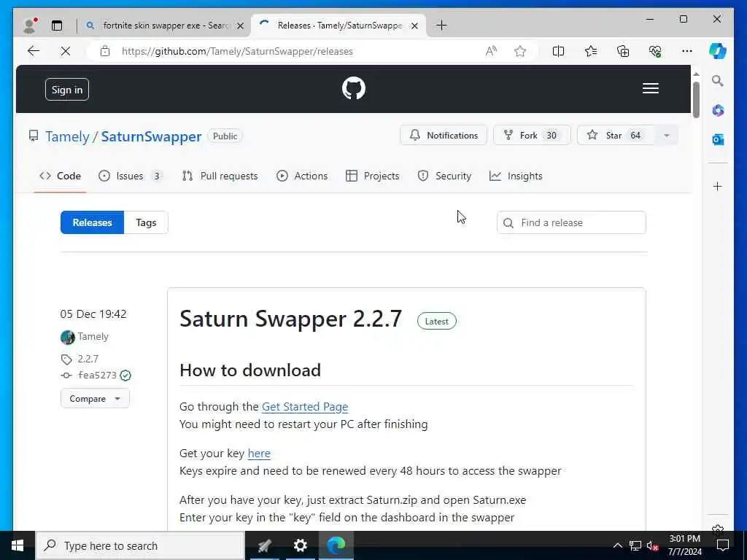
Task: Open the Windows notification center
Action: click(723, 545)
